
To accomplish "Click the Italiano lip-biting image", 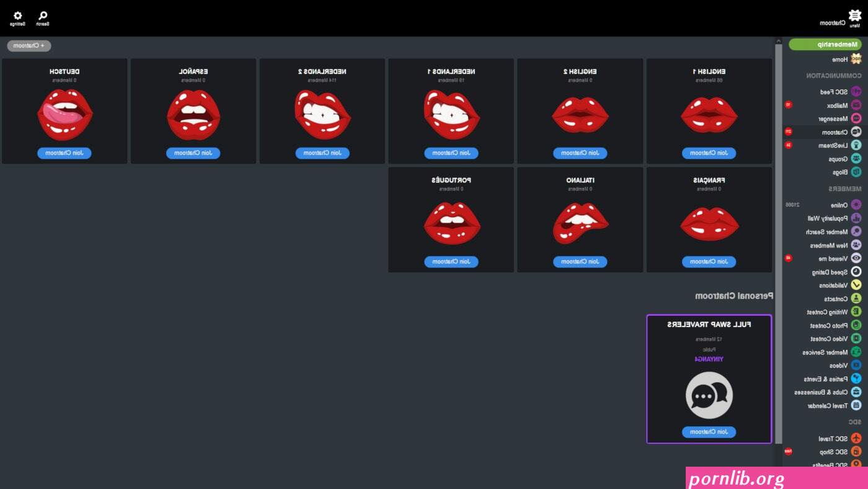I will 580,223.
